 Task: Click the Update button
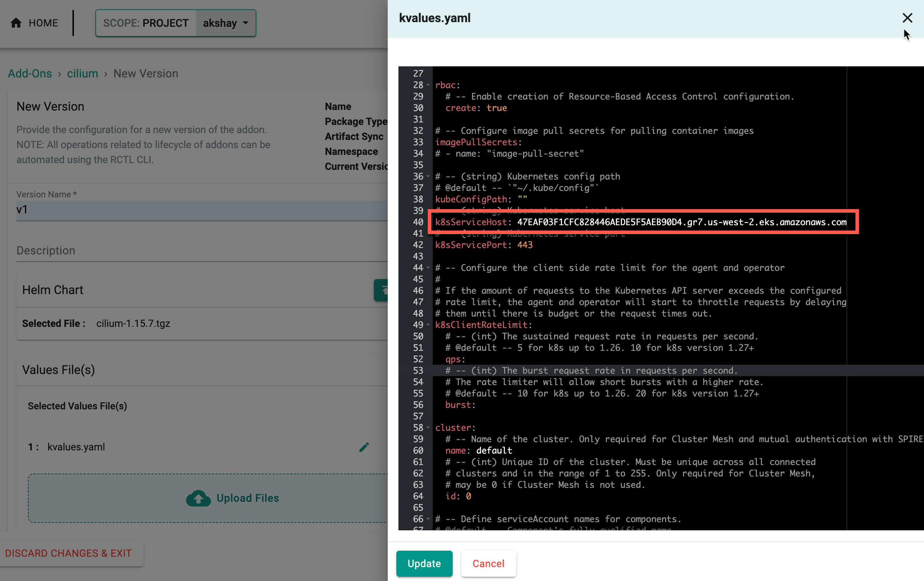pyautogui.click(x=424, y=564)
